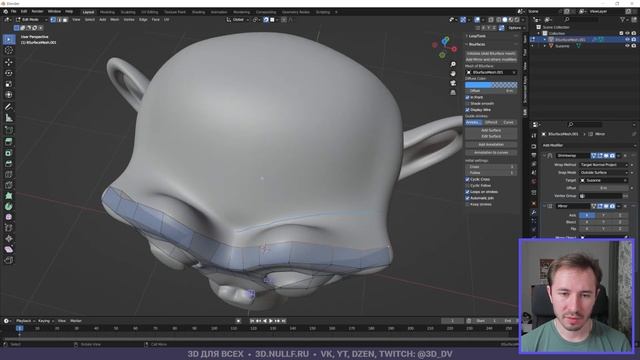640x360 pixels.
Task: Click the Annotation to curves button
Action: tap(491, 153)
